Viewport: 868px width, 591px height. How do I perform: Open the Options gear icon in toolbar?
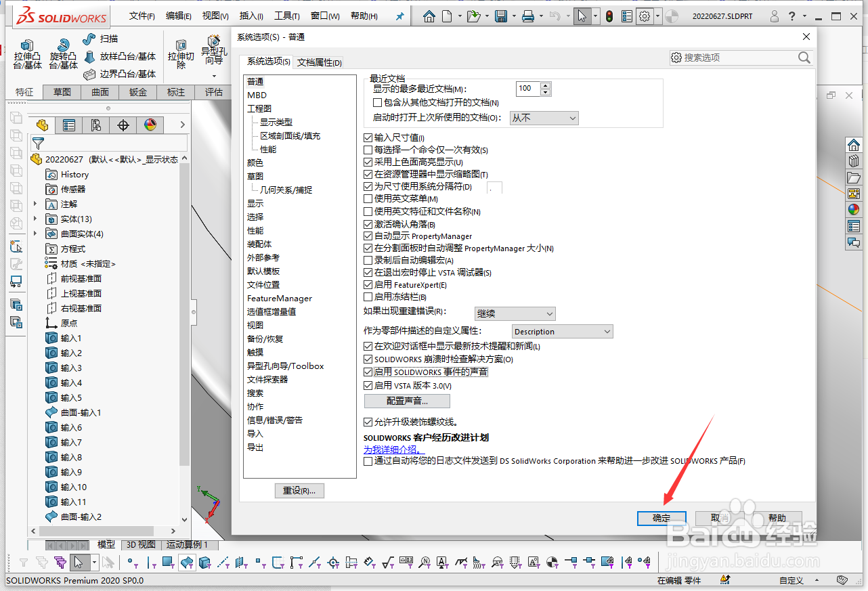click(645, 16)
